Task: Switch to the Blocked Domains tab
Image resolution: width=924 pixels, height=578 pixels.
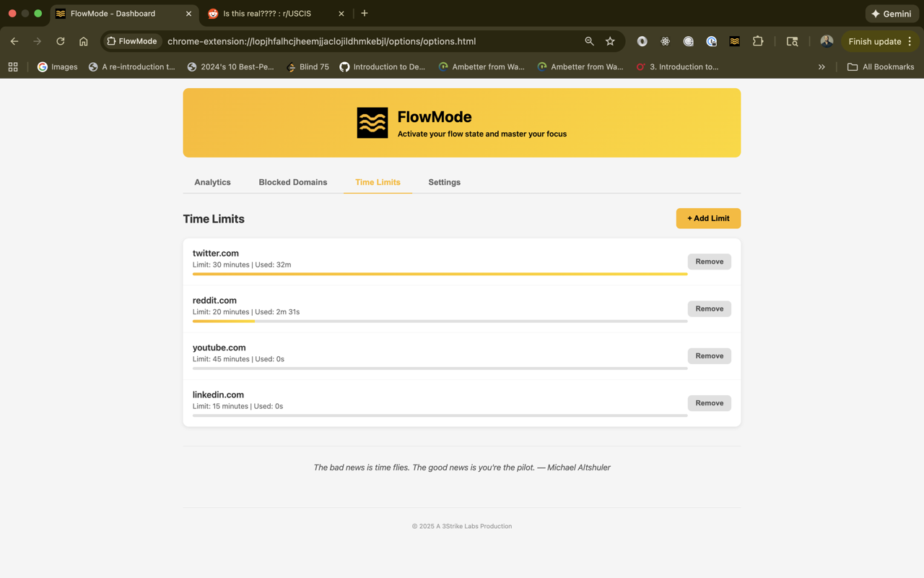Action: (x=292, y=182)
